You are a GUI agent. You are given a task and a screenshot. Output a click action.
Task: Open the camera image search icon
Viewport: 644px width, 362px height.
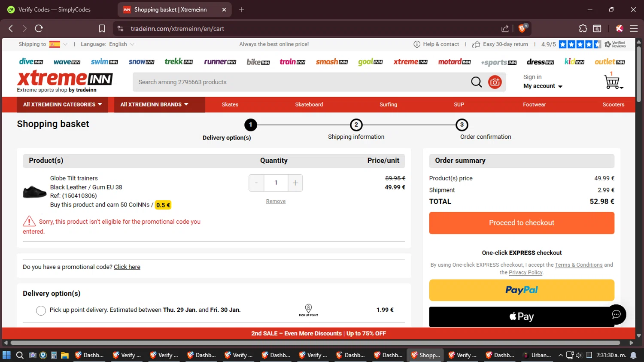click(495, 82)
